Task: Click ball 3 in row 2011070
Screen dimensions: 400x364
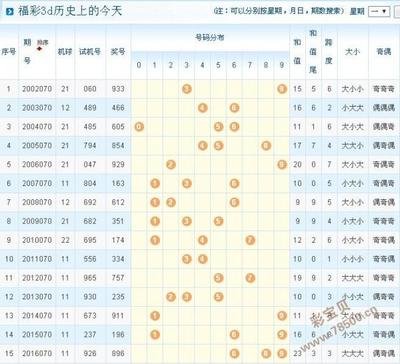Action: [x=187, y=259]
